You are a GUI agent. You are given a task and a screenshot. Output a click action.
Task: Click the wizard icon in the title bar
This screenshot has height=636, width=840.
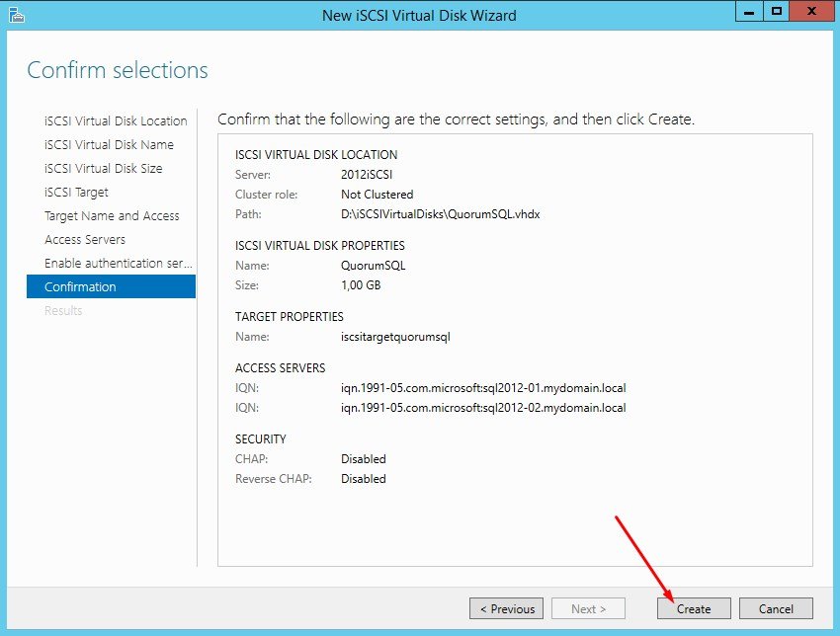(16, 15)
